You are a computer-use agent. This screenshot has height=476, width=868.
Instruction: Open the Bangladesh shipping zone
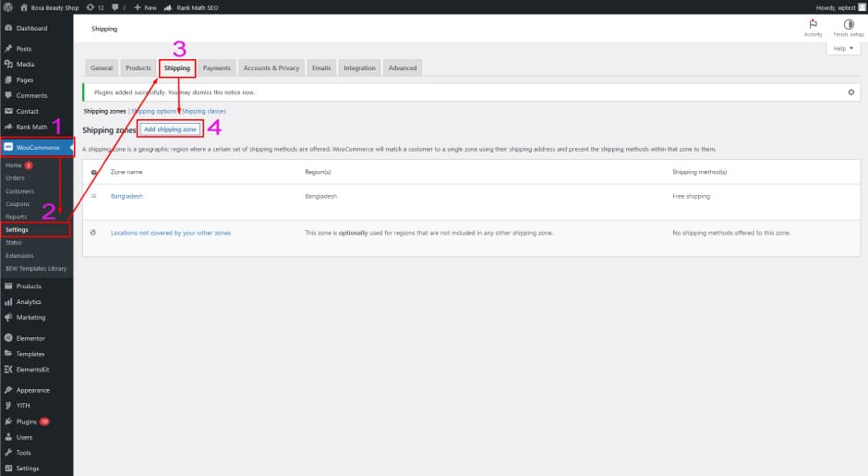click(127, 196)
